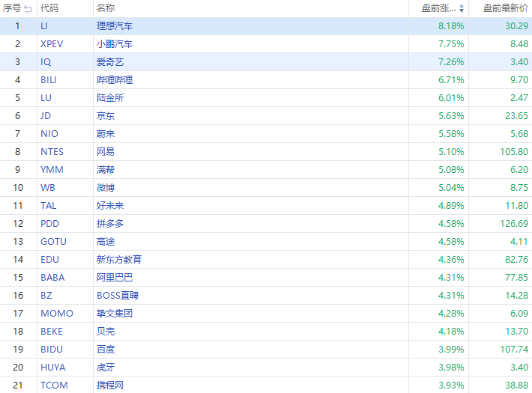Open 理想汽车 stock name
Viewport: 532px width, 393px height.
point(115,26)
